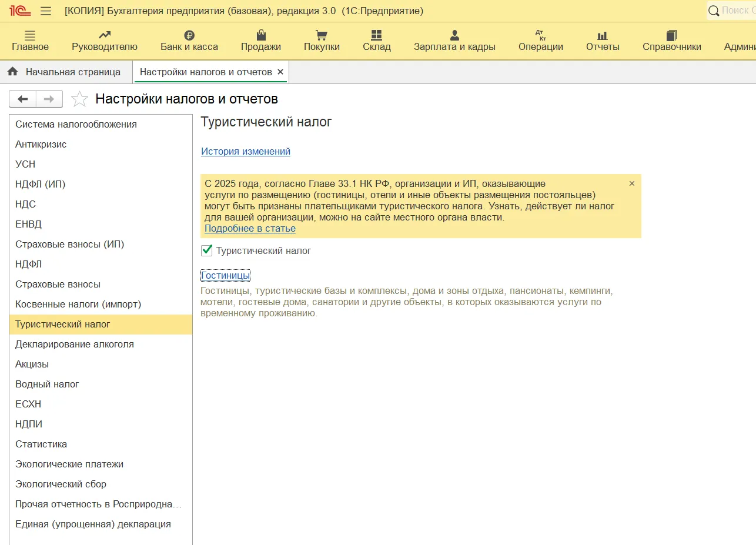Open the Подробнее в статье link
The image size is (756, 545).
click(250, 228)
